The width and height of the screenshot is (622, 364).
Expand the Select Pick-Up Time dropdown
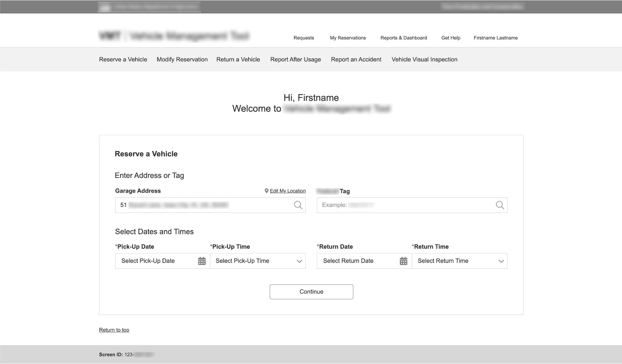258,261
